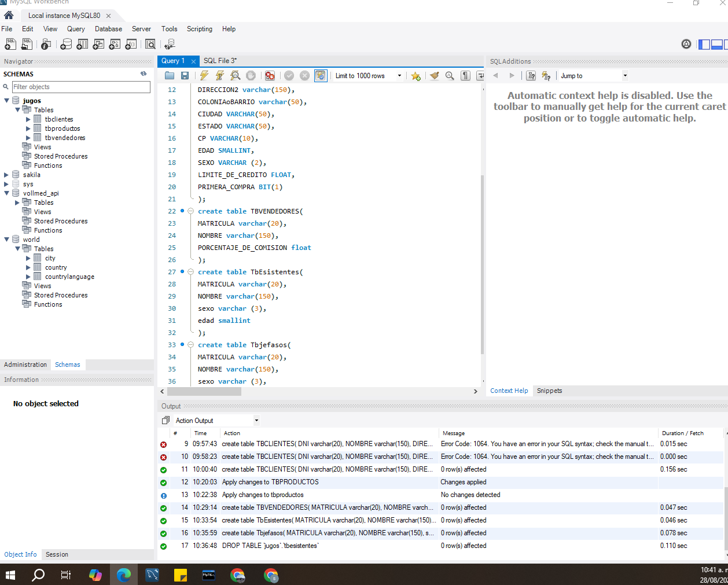Image resolution: width=728 pixels, height=585 pixels.
Task: Search table data icon in main toolbar
Action: 150,44
